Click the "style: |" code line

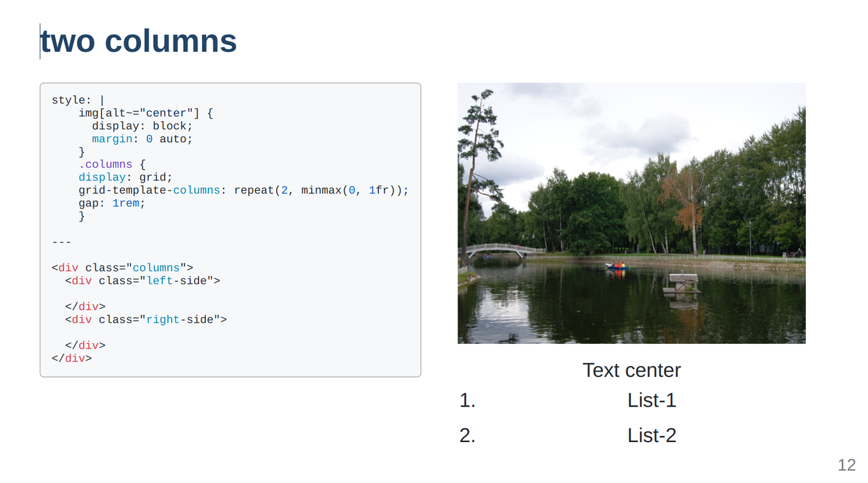78,101
